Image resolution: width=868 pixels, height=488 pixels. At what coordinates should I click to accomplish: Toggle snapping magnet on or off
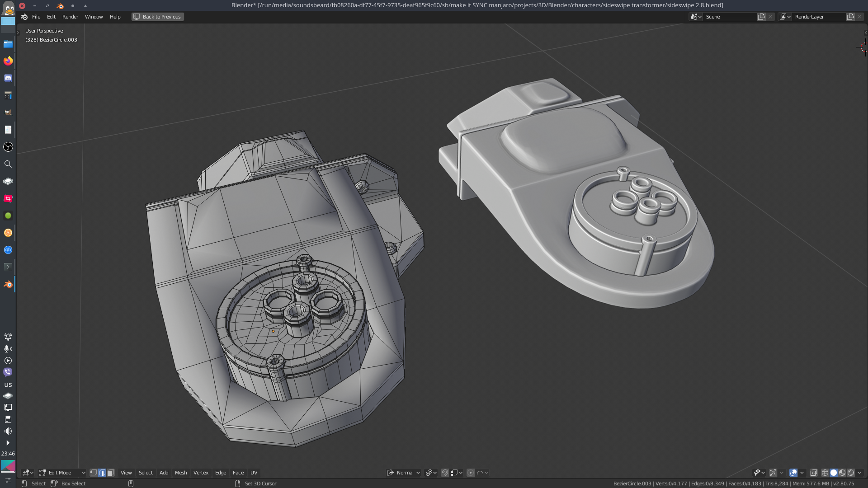tap(445, 473)
